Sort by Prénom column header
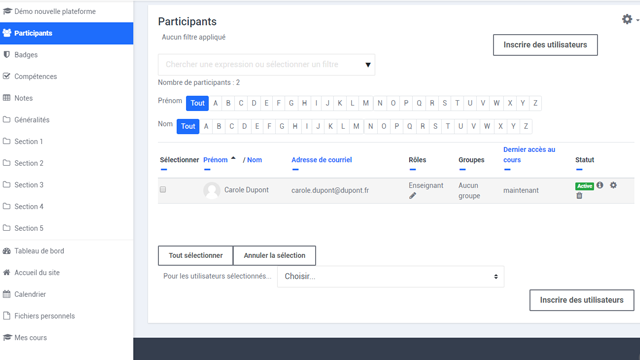This screenshot has width=640, height=360. 215,160
